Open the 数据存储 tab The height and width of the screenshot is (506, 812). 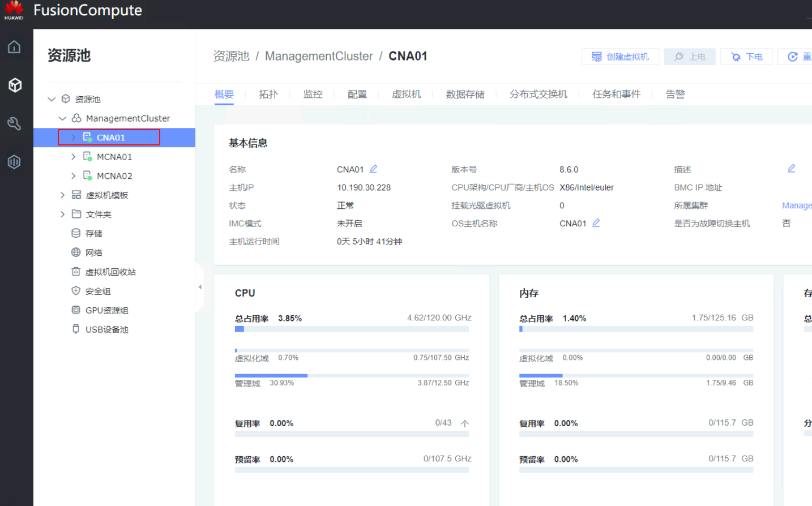tap(465, 95)
